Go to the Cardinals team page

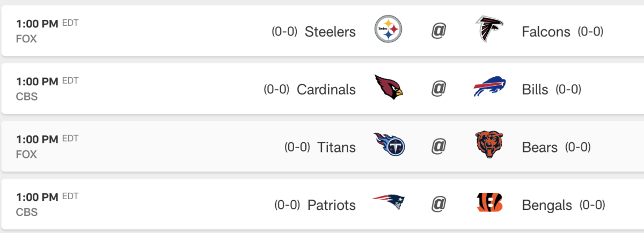(326, 89)
